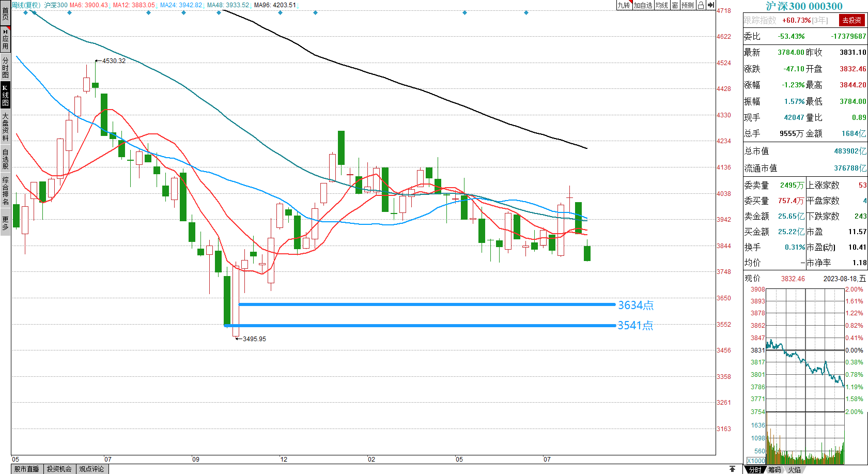
Task: Toggle 加自选 add to watchlist
Action: 643,5
